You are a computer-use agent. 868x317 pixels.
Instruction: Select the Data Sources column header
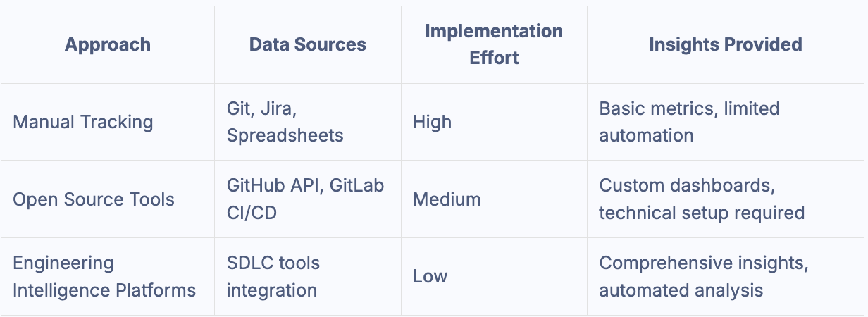308,44
